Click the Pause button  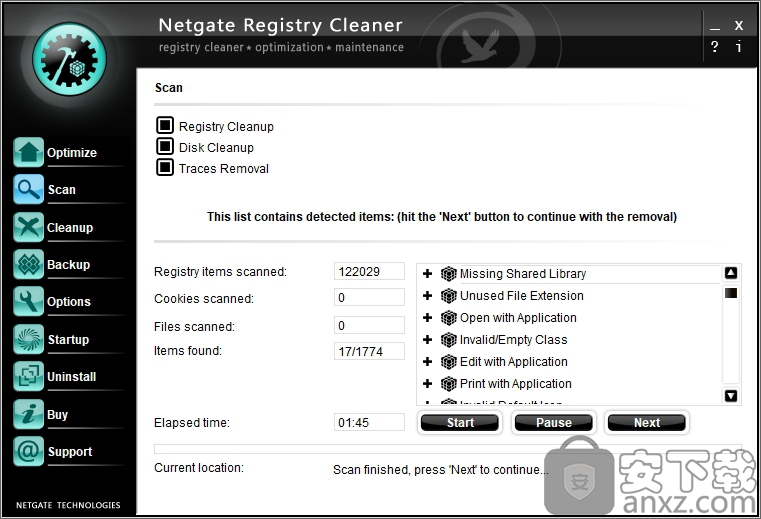[553, 422]
